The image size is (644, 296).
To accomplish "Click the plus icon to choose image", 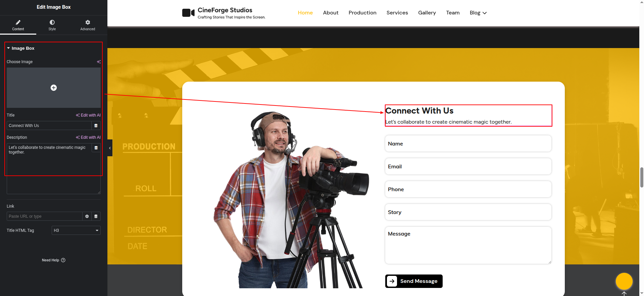I will (x=54, y=88).
